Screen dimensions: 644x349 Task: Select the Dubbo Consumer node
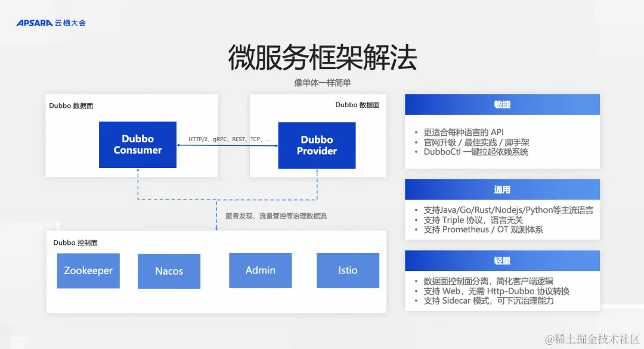tap(138, 145)
